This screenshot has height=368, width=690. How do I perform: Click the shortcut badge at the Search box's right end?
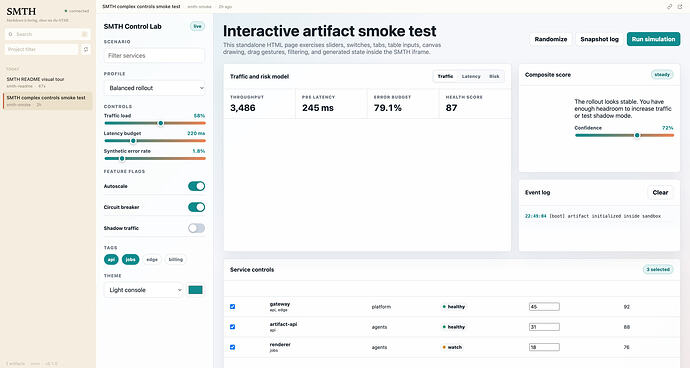pyautogui.click(x=84, y=34)
